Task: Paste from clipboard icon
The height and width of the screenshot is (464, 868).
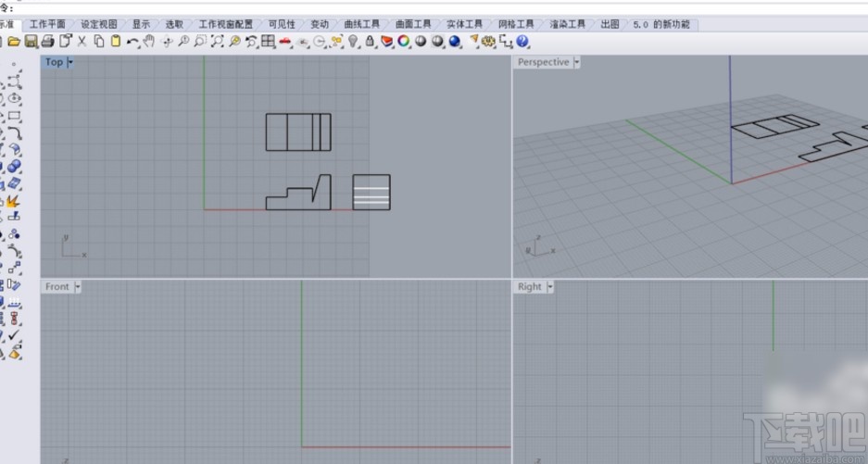Action: [x=116, y=41]
